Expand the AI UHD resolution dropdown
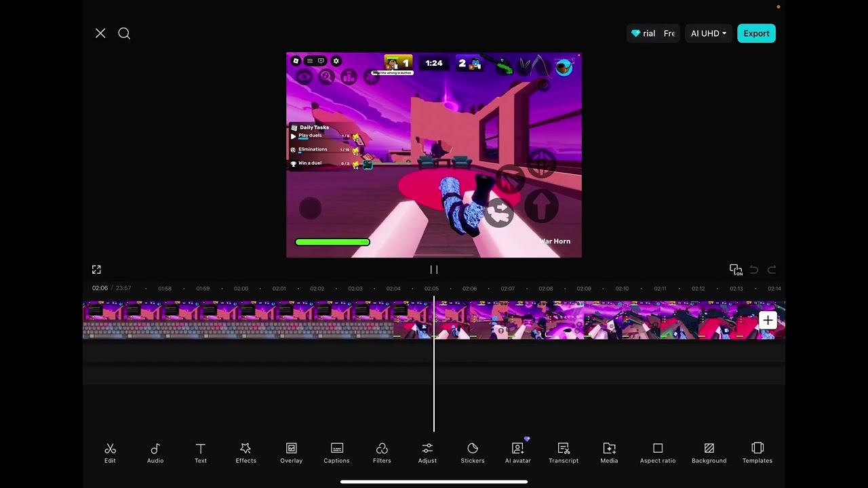 click(x=708, y=33)
